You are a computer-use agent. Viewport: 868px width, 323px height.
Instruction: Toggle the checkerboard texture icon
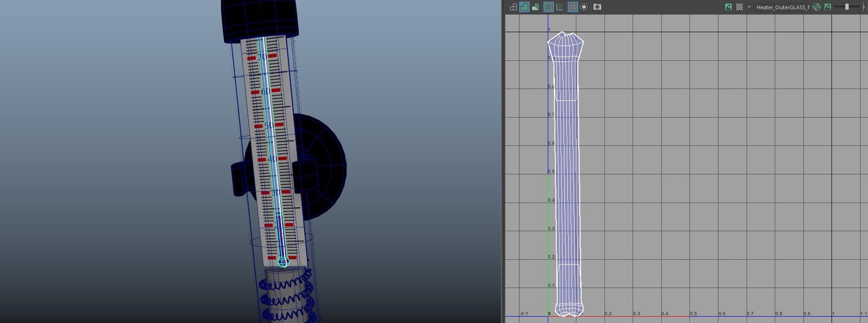(x=740, y=7)
